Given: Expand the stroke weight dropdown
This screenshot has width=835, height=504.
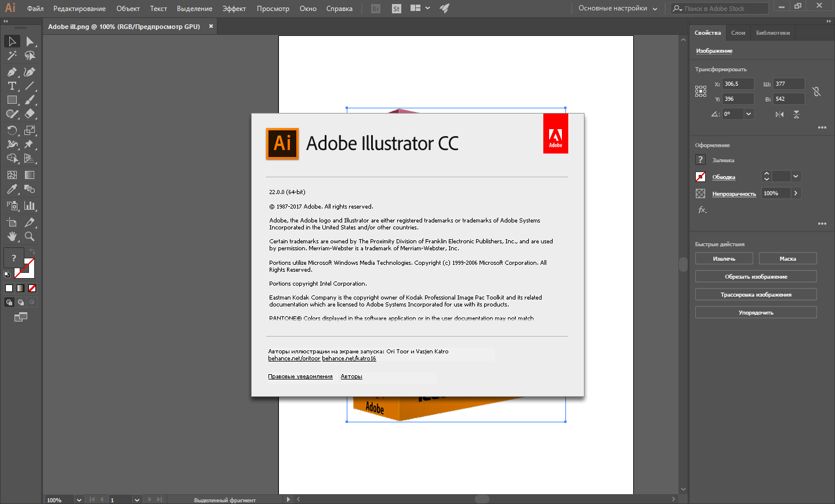Looking at the screenshot, I should (x=796, y=177).
